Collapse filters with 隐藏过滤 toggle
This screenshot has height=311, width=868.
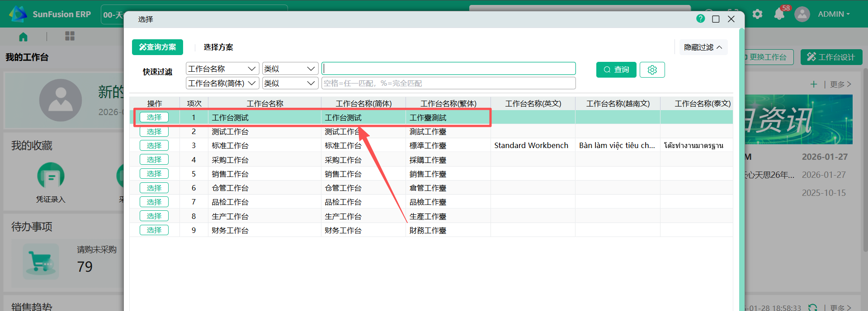pos(703,47)
